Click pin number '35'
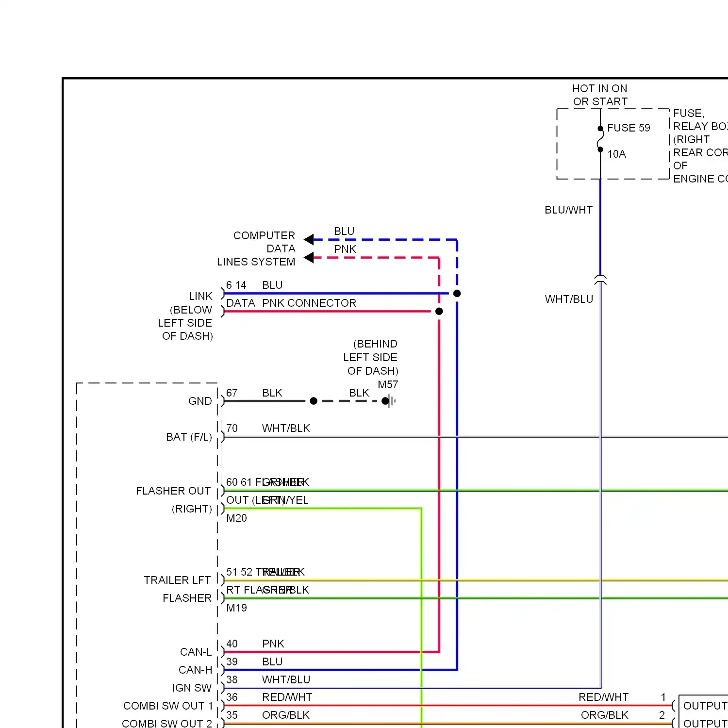Image resolution: width=728 pixels, height=728 pixels. click(232, 715)
